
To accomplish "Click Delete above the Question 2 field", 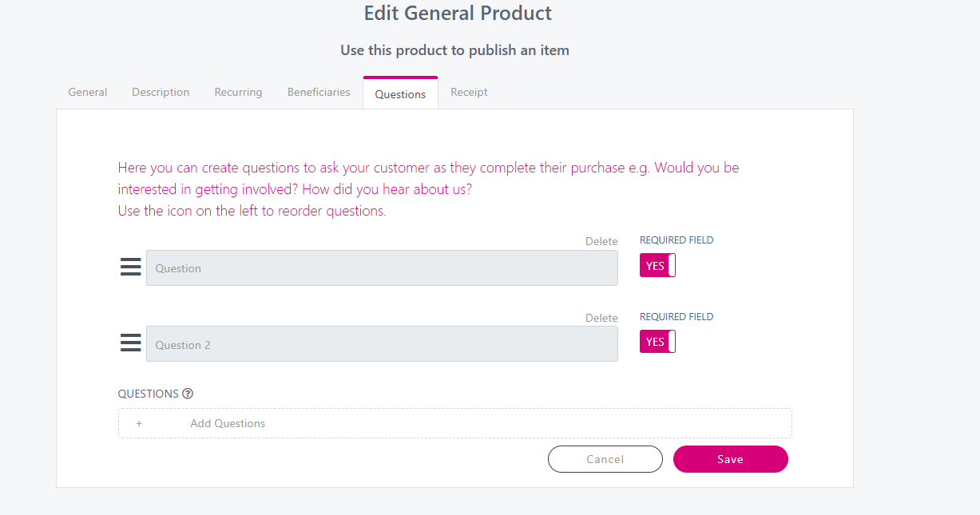I will 601,318.
